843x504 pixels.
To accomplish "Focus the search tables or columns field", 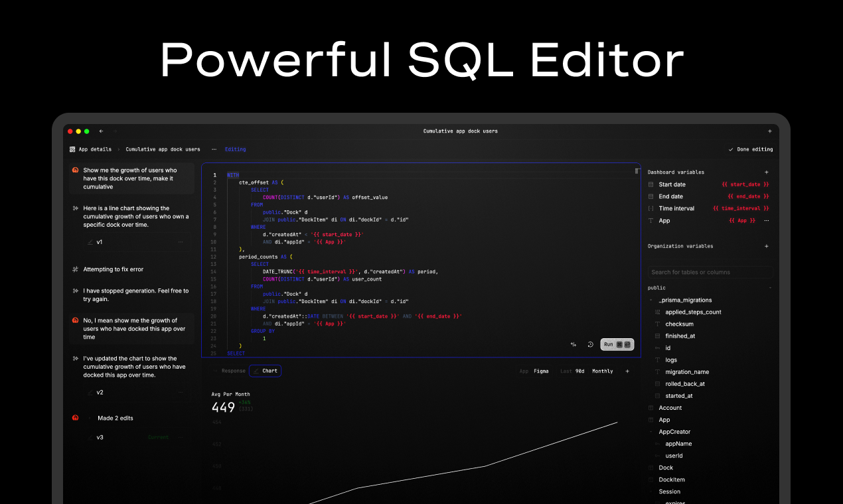I will (x=710, y=272).
